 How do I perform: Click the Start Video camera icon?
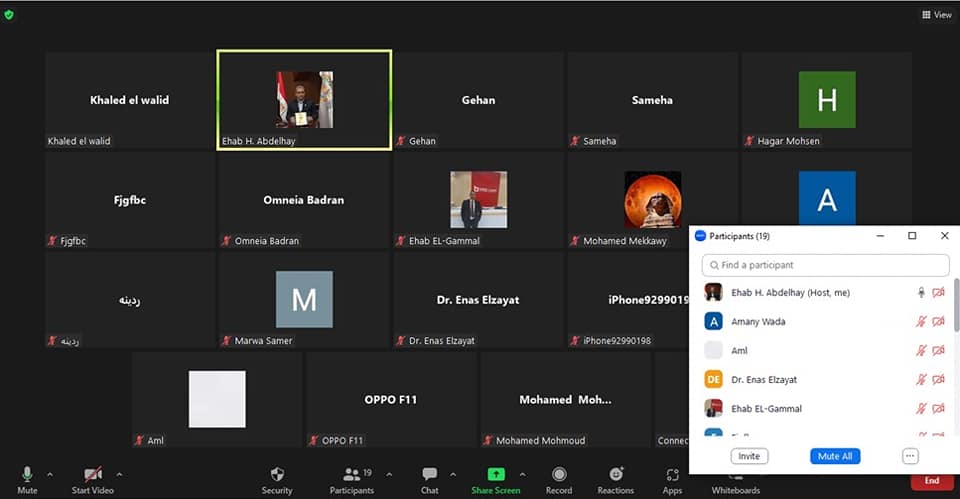click(x=93, y=474)
